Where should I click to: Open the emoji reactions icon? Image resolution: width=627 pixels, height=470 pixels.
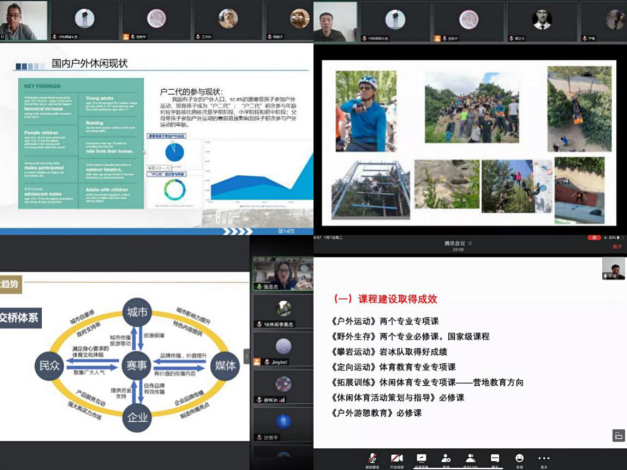click(x=519, y=459)
